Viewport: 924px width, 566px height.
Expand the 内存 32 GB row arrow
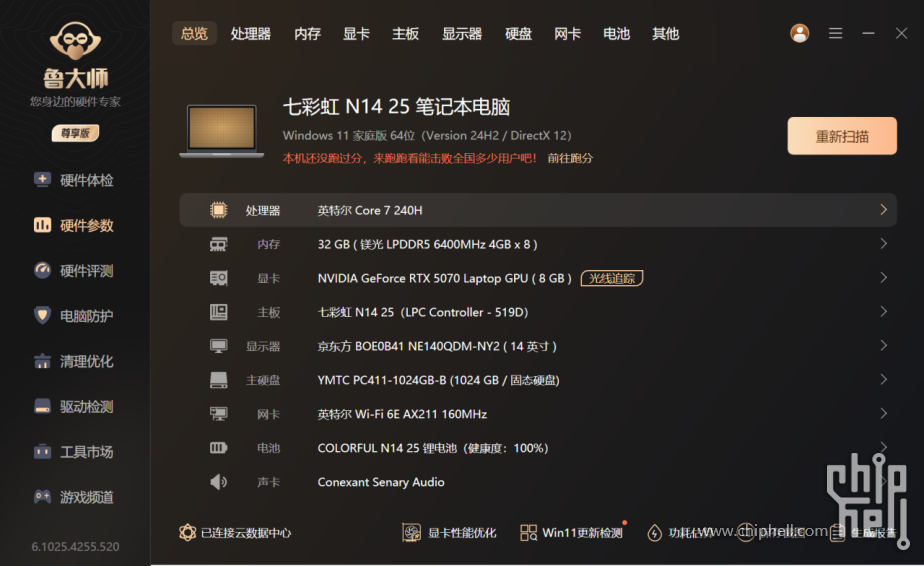point(883,243)
